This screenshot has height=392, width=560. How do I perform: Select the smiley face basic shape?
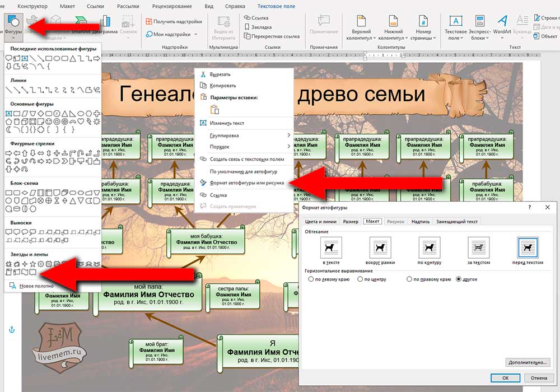pyautogui.click(x=49, y=122)
